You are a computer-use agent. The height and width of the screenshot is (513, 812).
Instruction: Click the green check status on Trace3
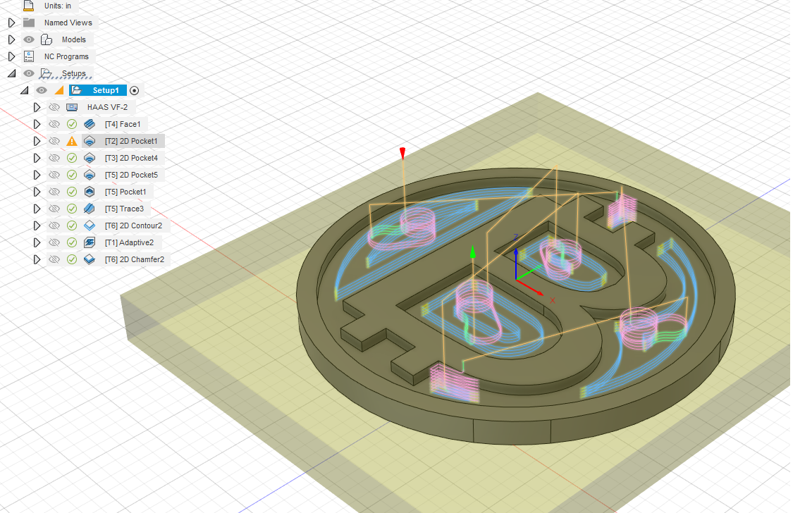point(72,209)
